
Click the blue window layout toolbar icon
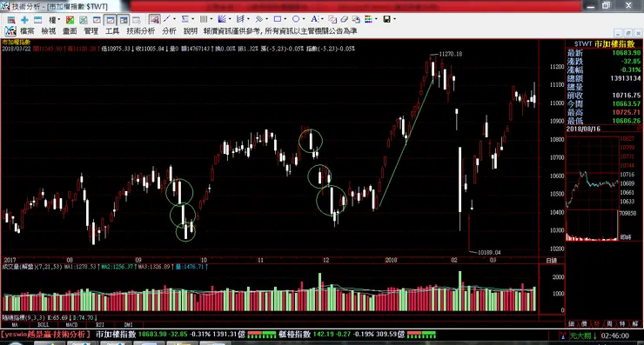tap(37, 20)
